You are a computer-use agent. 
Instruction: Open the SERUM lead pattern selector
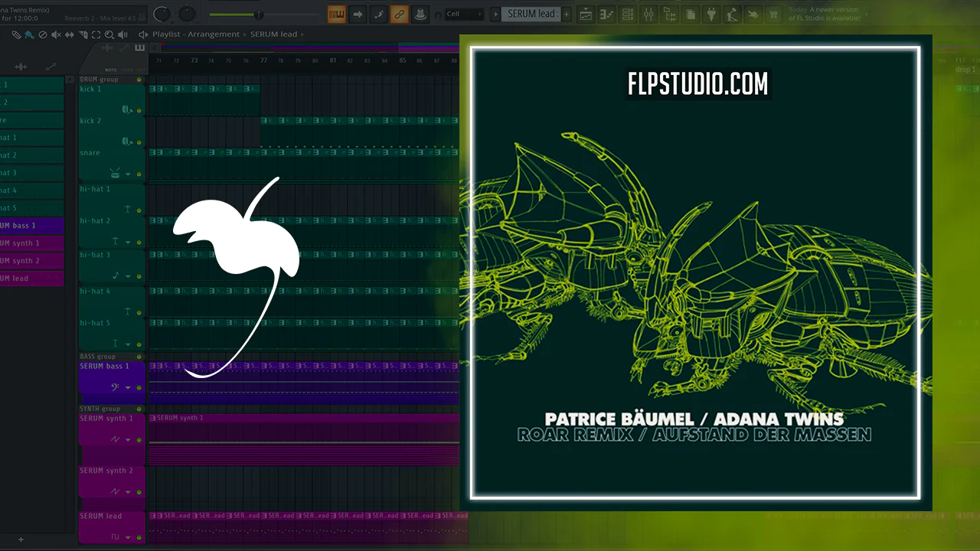532,14
